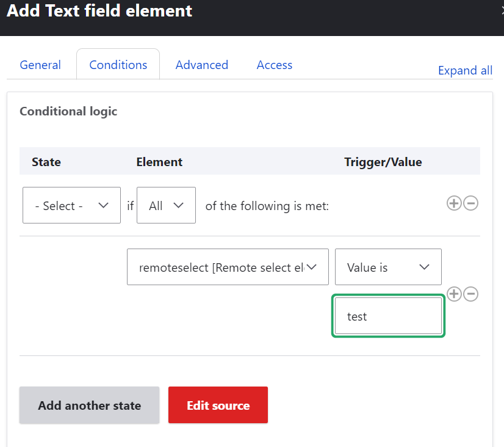Open the State "- Select -" dropdown
The height and width of the screenshot is (447, 504).
(x=71, y=206)
